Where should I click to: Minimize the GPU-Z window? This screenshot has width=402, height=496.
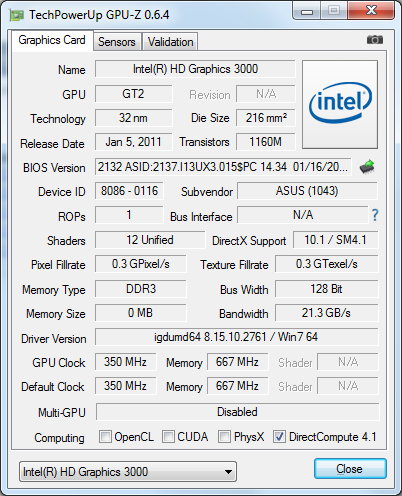coord(307,12)
